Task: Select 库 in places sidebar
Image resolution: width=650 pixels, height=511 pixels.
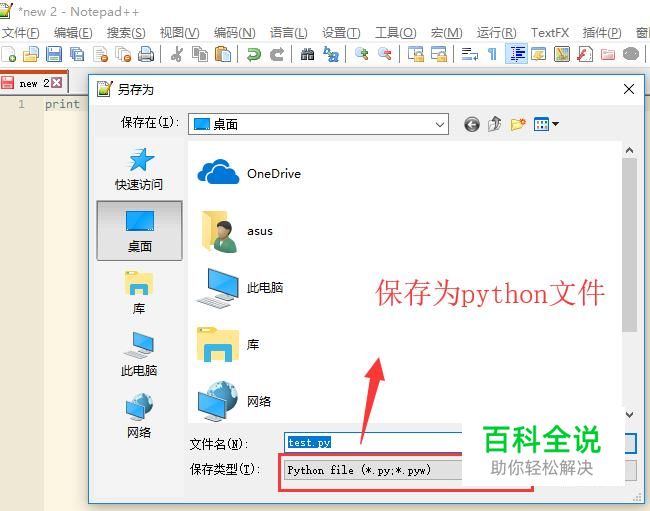Action: (x=139, y=293)
